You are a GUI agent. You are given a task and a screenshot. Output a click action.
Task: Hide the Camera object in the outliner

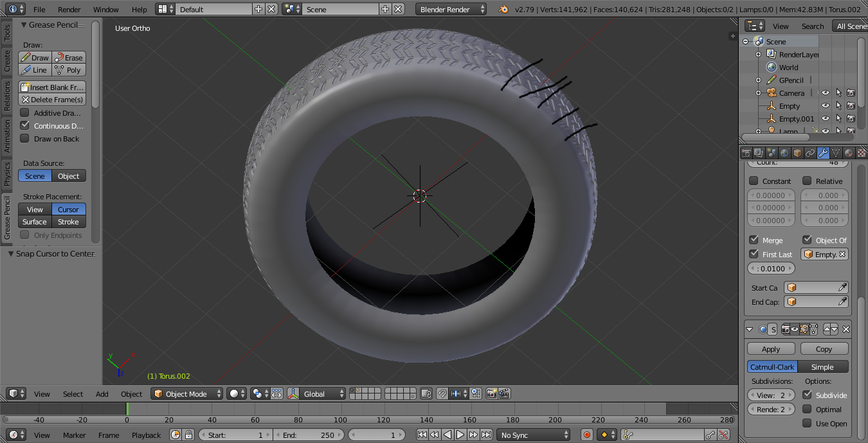coord(825,93)
